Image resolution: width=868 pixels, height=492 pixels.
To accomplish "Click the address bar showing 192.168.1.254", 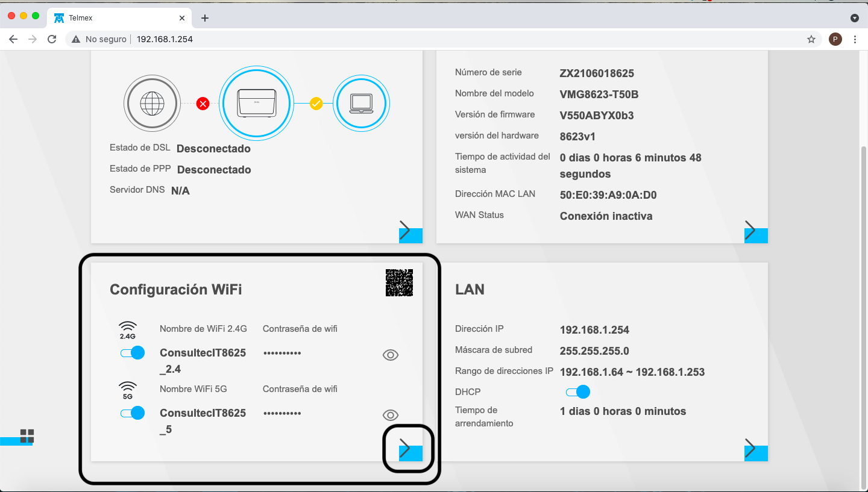I will pos(422,39).
